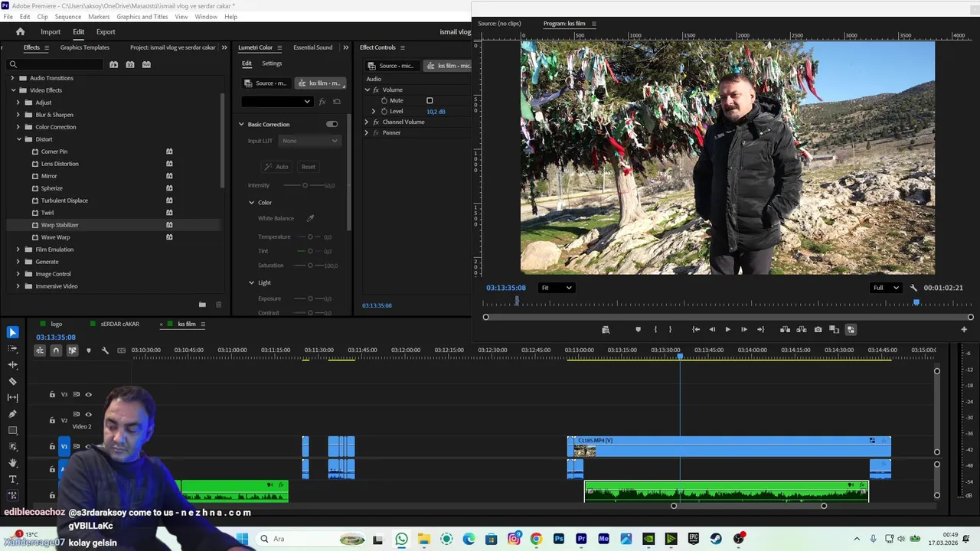Select the Pen tool

[x=12, y=414]
